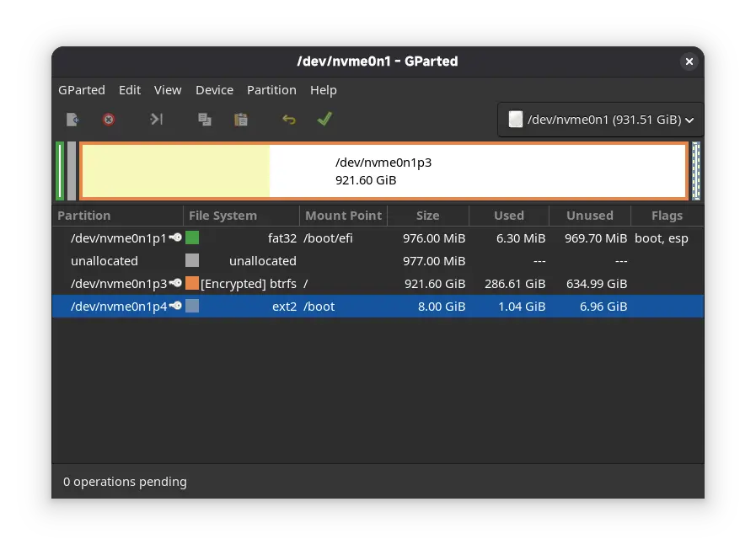Click the Paste partition toolbar icon
756x555 pixels.
(240, 119)
